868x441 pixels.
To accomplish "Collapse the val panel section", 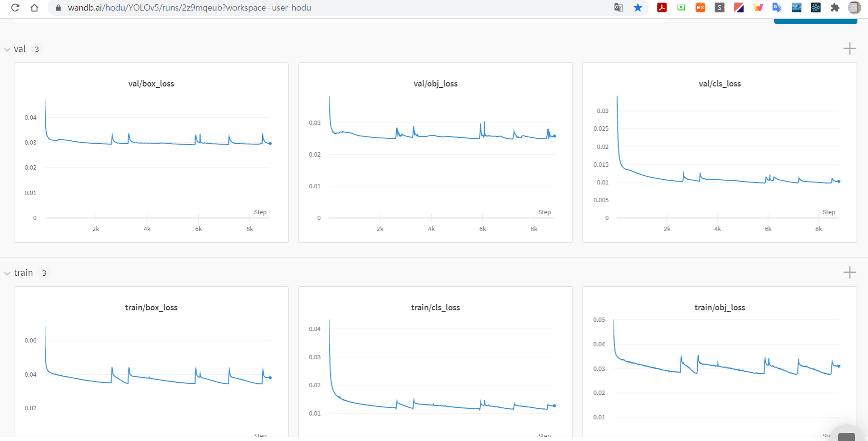I will (7, 49).
